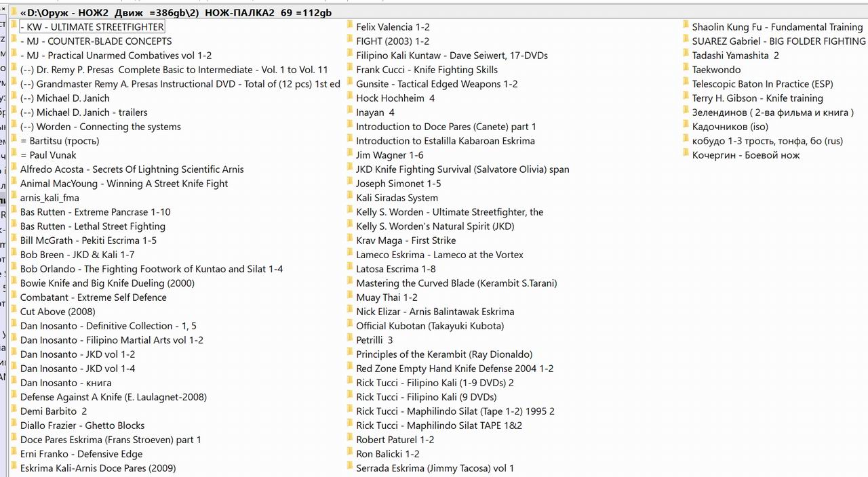Click folder icon next to Felix Valencia 1-2

[x=349, y=26]
